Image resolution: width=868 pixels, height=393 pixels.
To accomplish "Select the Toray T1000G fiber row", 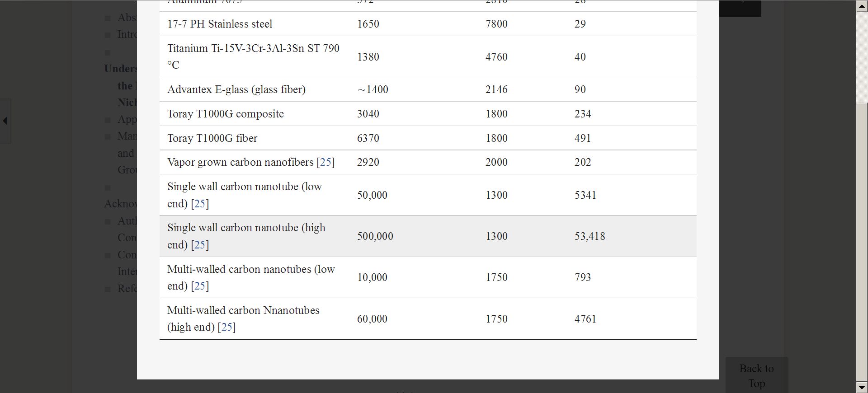I will click(428, 138).
